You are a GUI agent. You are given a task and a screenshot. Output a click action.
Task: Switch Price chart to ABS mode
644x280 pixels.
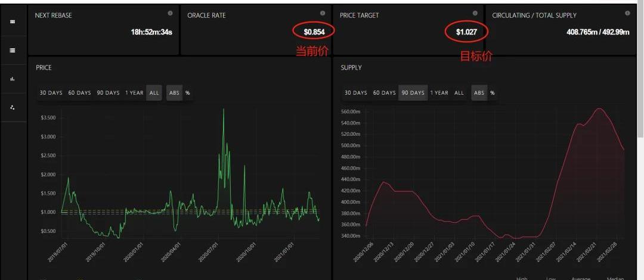coord(174,93)
